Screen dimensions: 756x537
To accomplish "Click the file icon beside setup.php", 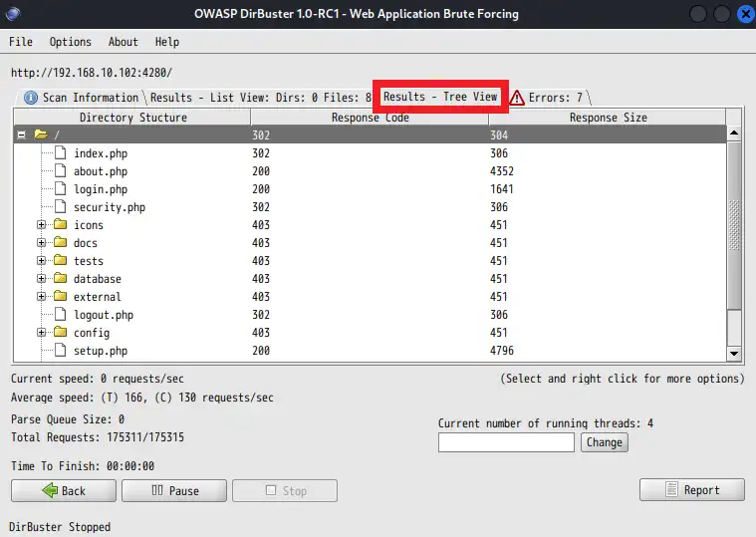I will (60, 351).
